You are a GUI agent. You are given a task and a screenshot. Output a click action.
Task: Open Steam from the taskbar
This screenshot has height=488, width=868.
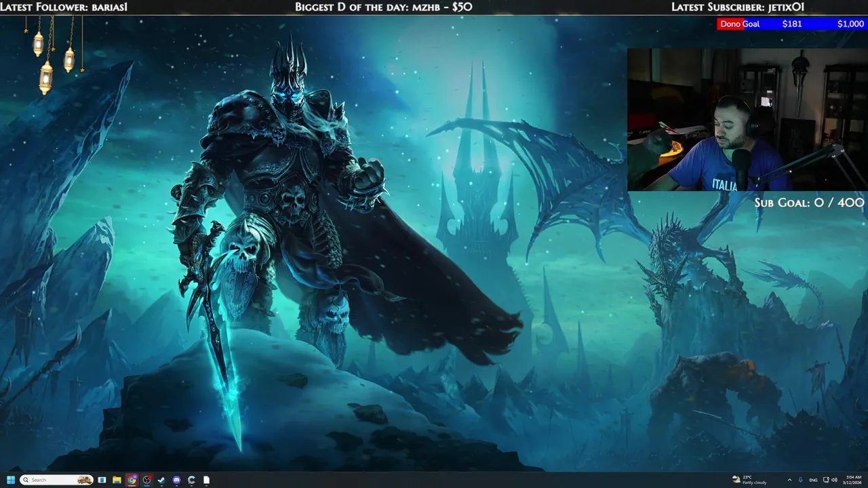[x=161, y=480]
